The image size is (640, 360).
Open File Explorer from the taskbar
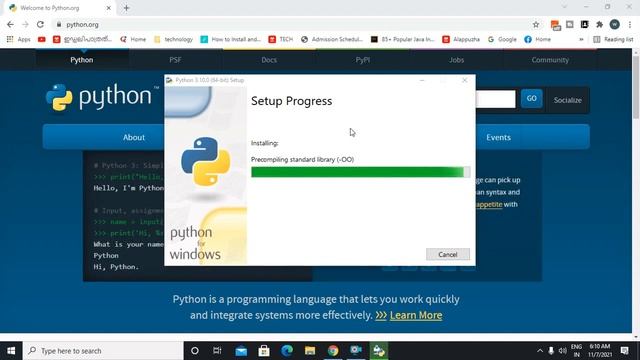[x=310, y=351]
